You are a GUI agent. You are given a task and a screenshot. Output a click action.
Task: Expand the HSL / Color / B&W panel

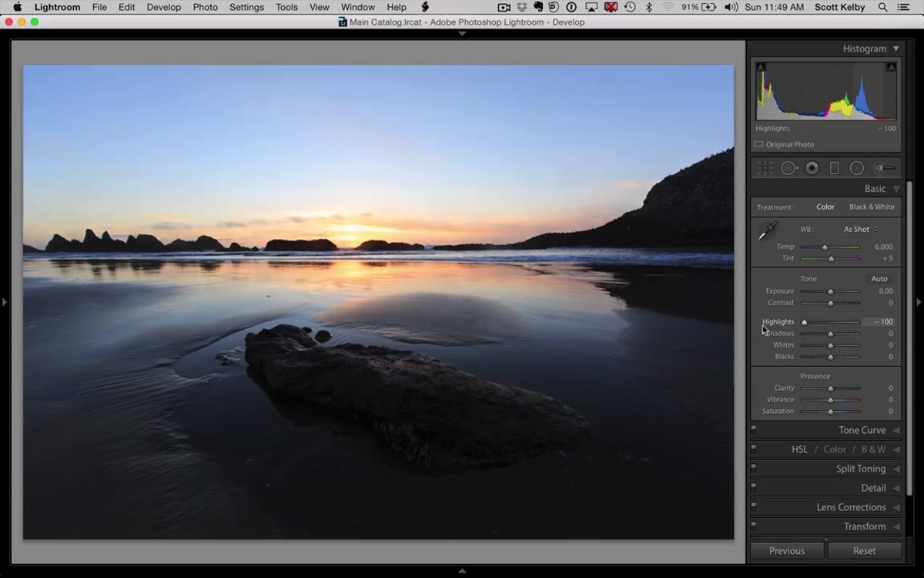[896, 449]
